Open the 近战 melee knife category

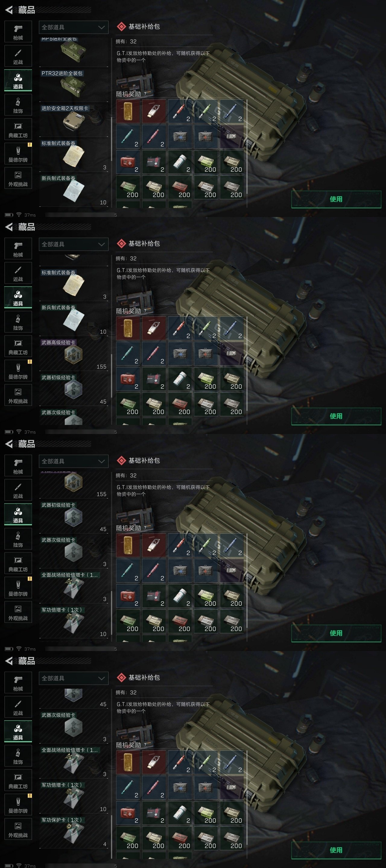(18, 56)
